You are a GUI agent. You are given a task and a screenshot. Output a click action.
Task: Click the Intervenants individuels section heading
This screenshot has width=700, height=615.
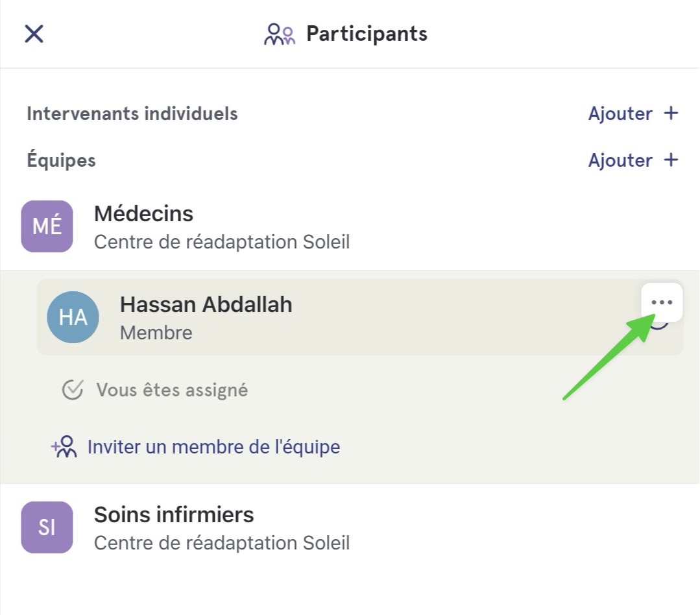coord(132,114)
